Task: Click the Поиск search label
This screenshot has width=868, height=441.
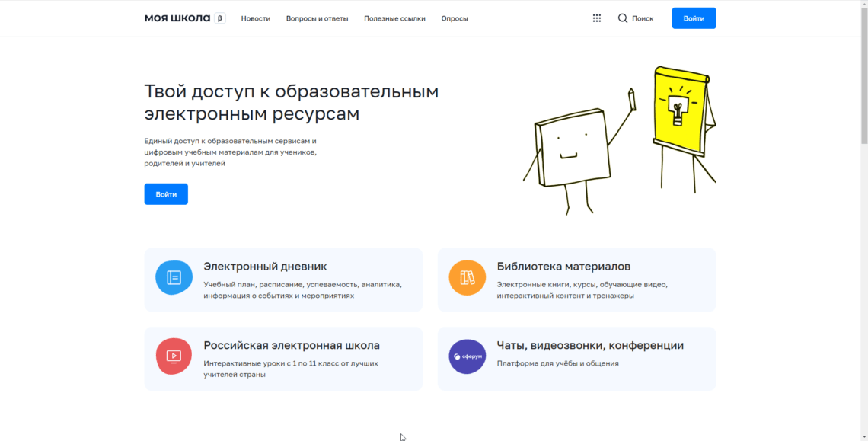Action: [x=643, y=18]
